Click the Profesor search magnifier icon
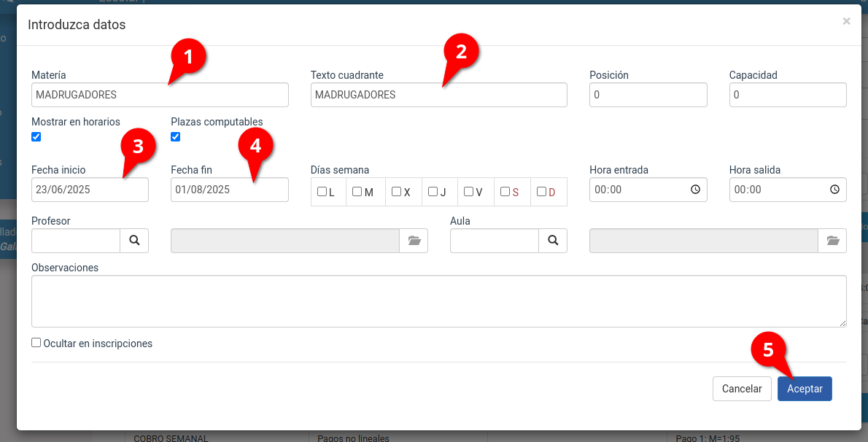The height and width of the screenshot is (442, 868). point(134,241)
